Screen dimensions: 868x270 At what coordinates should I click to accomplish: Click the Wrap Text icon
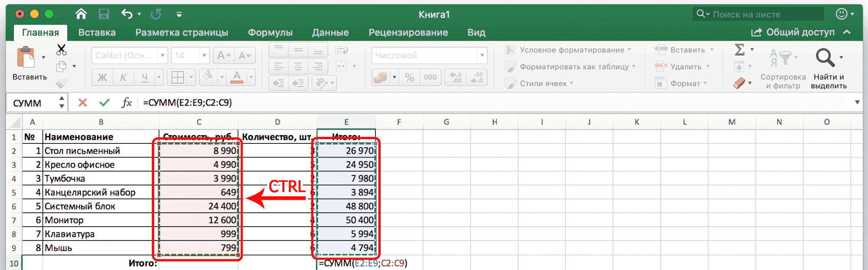click(x=342, y=50)
